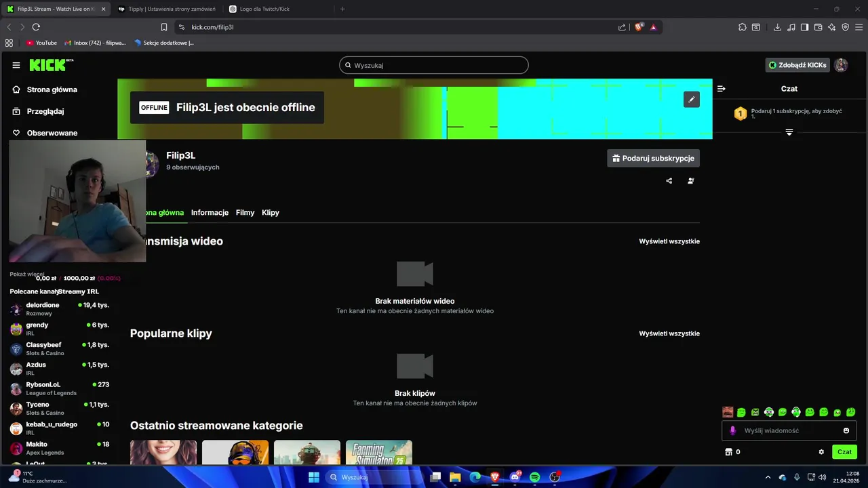Open the chat shop icon showing 0
Image resolution: width=868 pixels, height=488 pixels.
pos(732,452)
